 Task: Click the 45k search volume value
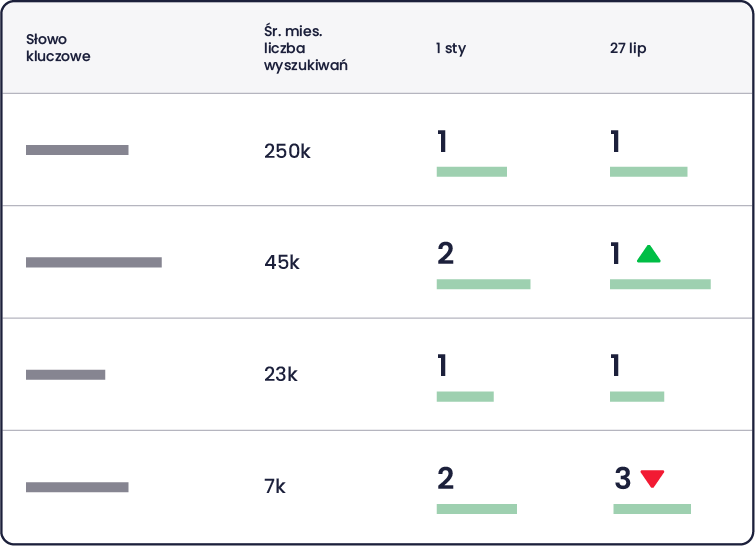[282, 262]
